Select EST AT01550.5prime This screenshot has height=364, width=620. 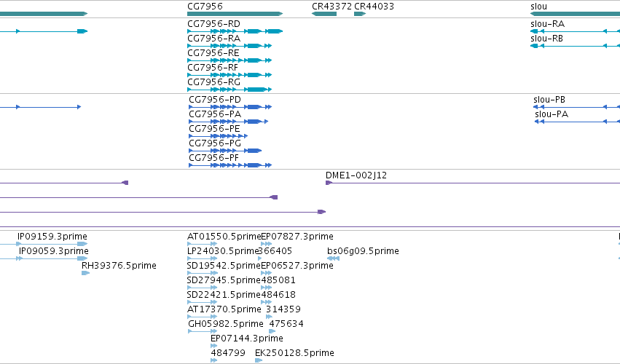click(x=224, y=237)
